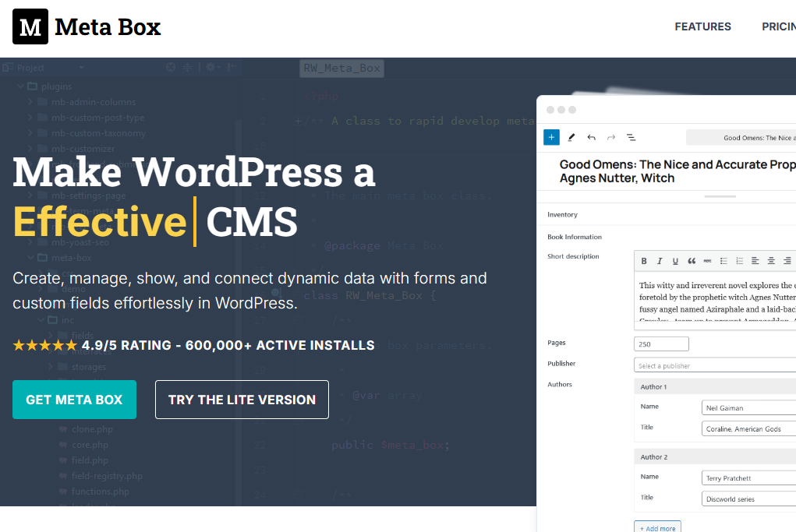Viewport: 796px width, 532px height.
Task: Center align the description text
Action: [x=771, y=261]
